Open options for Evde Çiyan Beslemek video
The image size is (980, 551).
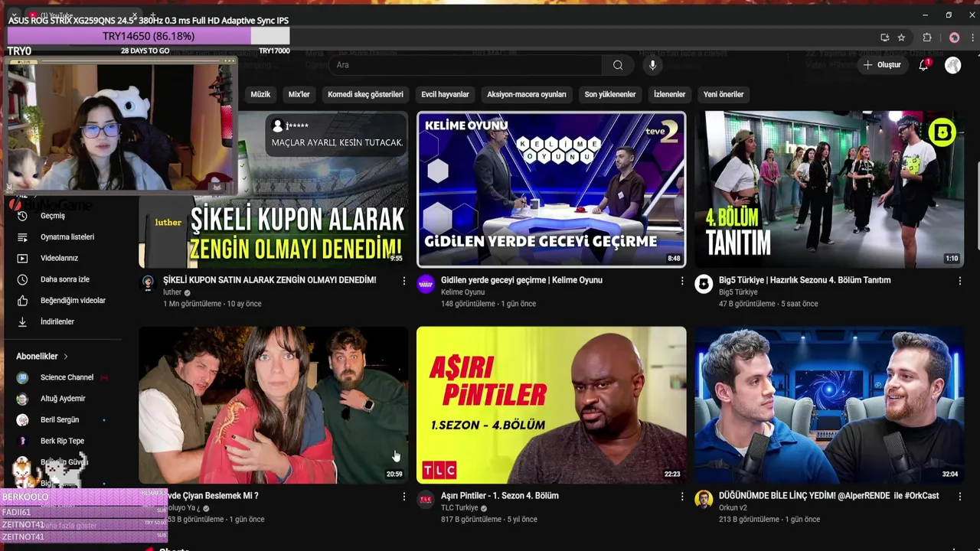pos(404,497)
